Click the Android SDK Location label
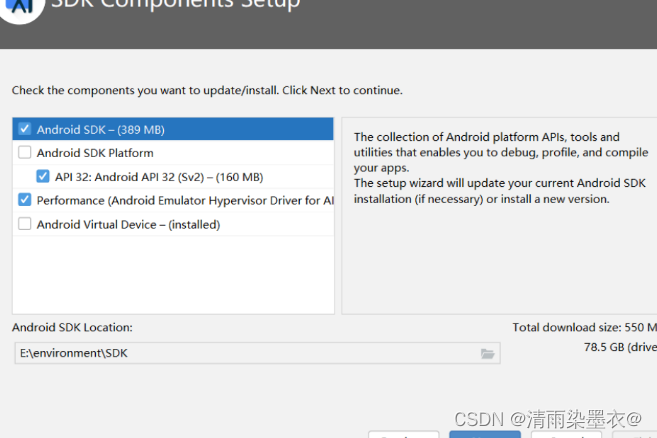The width and height of the screenshot is (657, 438). pyautogui.click(x=72, y=327)
